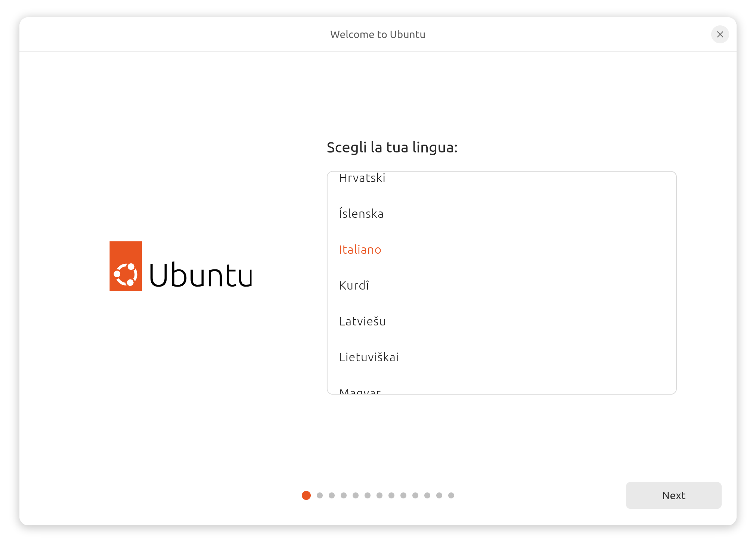
Task: Go to the seventh page indicator dot
Action: pos(379,495)
